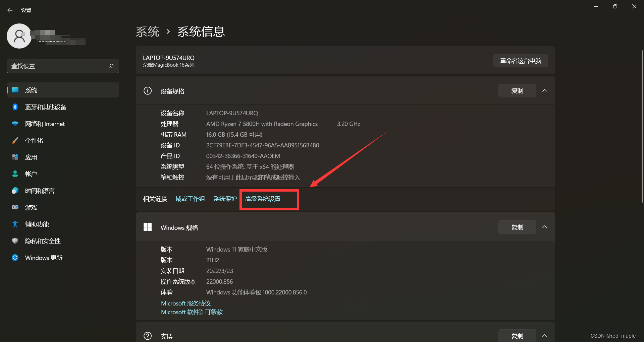Click the info icon beside 设备规格
644x342 pixels.
tap(148, 91)
